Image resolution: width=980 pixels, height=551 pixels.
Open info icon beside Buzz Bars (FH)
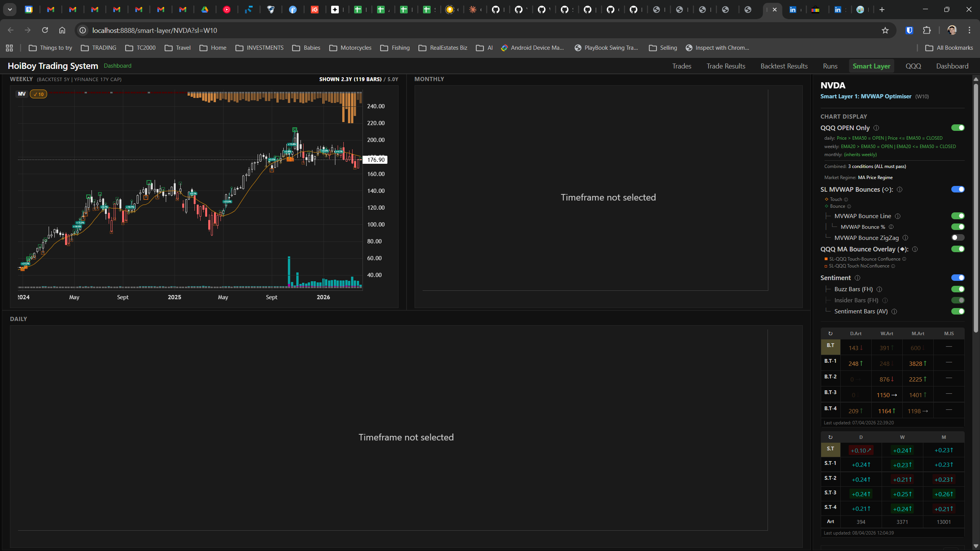879,289
